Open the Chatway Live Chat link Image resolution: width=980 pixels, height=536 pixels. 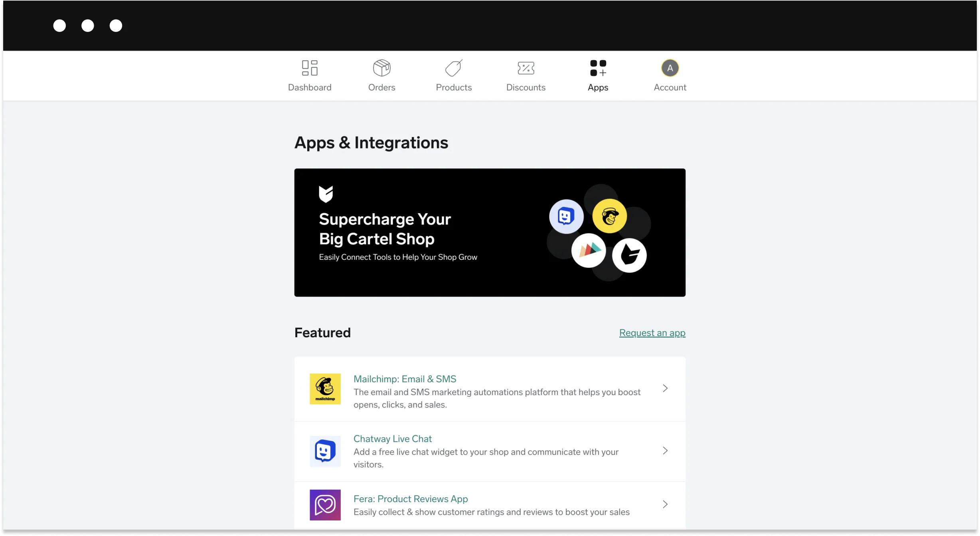coord(393,439)
